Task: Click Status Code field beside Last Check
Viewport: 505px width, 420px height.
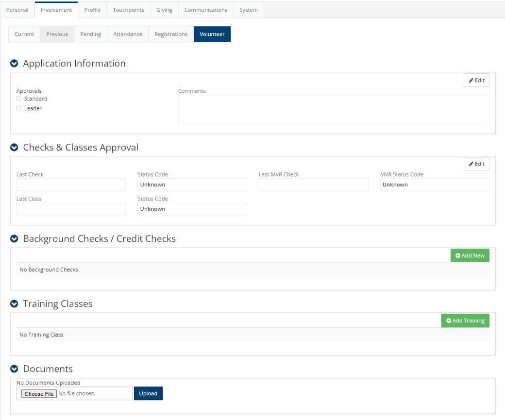Action: tap(192, 185)
